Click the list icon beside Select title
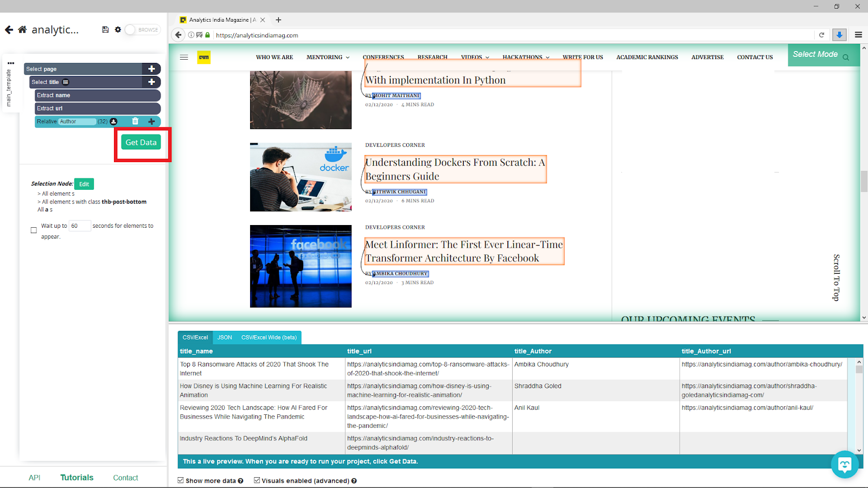The width and height of the screenshot is (868, 488). point(66,82)
